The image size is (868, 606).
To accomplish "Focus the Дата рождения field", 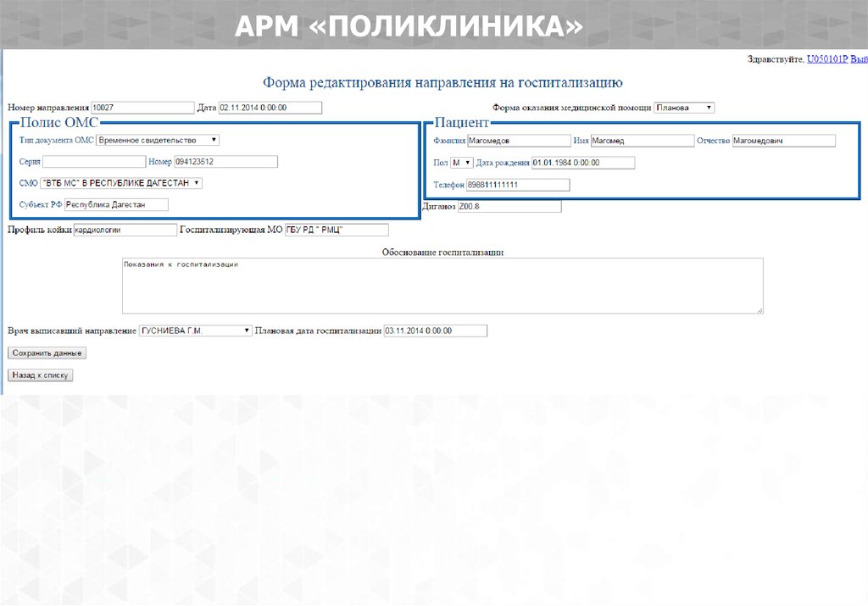I will click(582, 162).
